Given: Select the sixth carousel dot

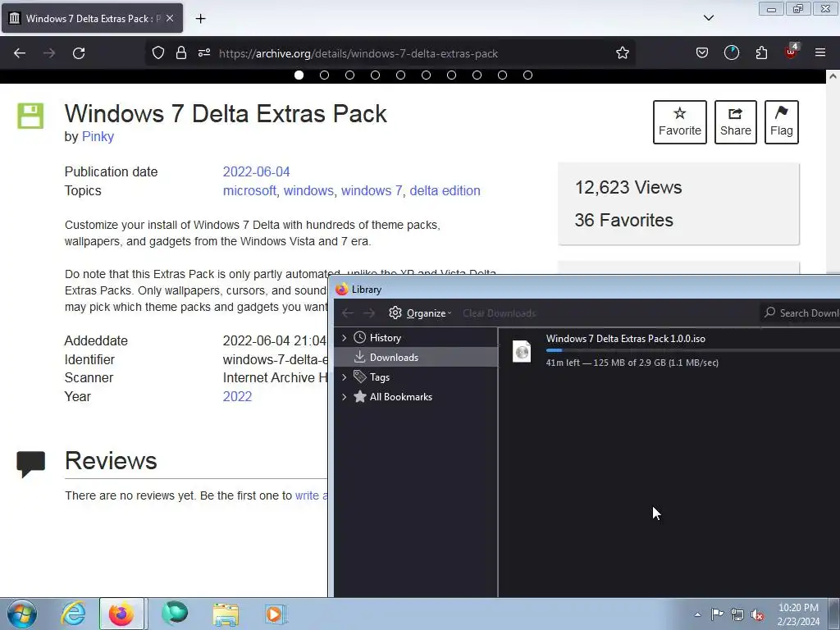Looking at the screenshot, I should click(x=426, y=75).
